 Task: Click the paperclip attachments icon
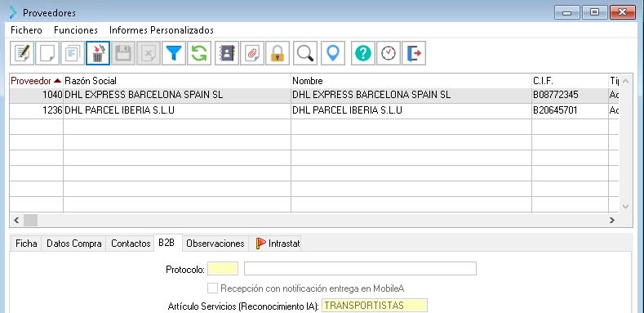(x=252, y=53)
